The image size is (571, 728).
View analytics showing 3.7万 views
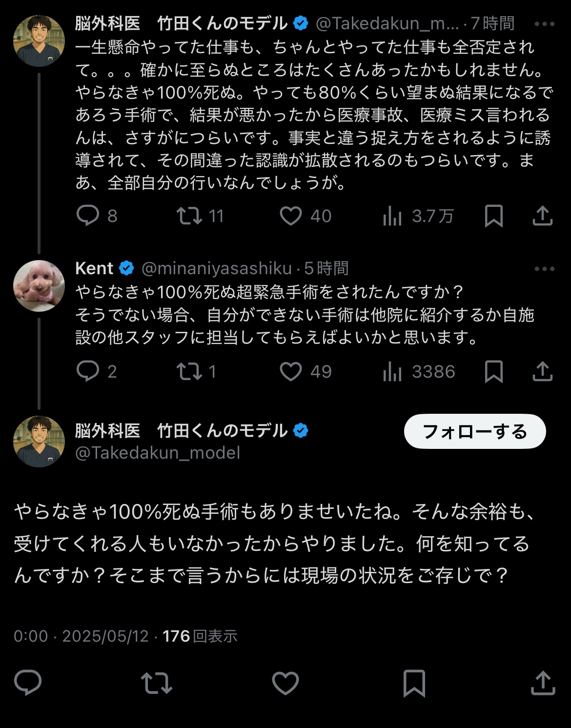(x=392, y=216)
